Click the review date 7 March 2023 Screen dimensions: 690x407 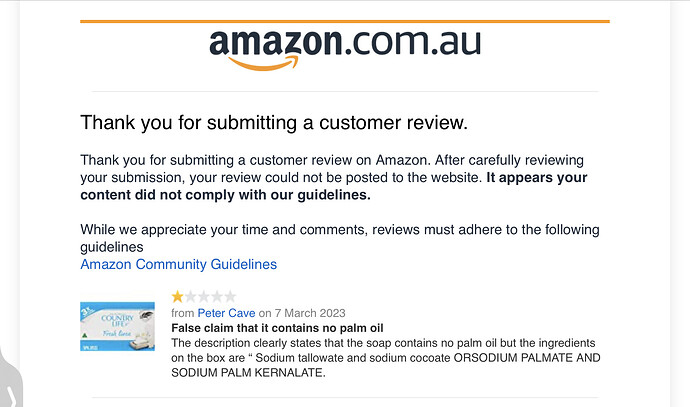click(310, 313)
